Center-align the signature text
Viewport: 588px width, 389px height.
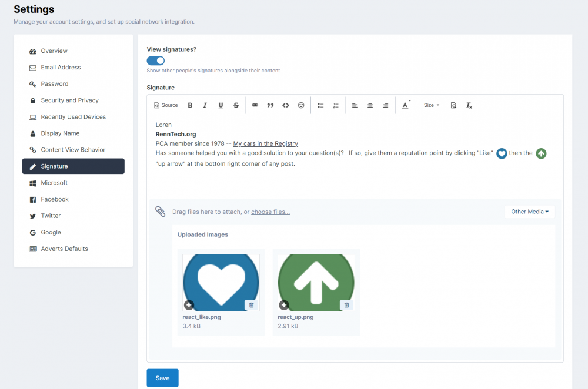tap(370, 105)
